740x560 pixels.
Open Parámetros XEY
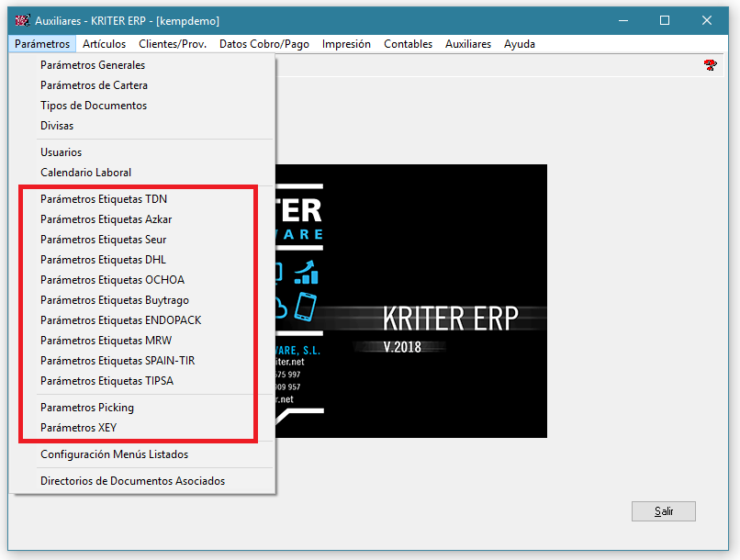point(142,428)
